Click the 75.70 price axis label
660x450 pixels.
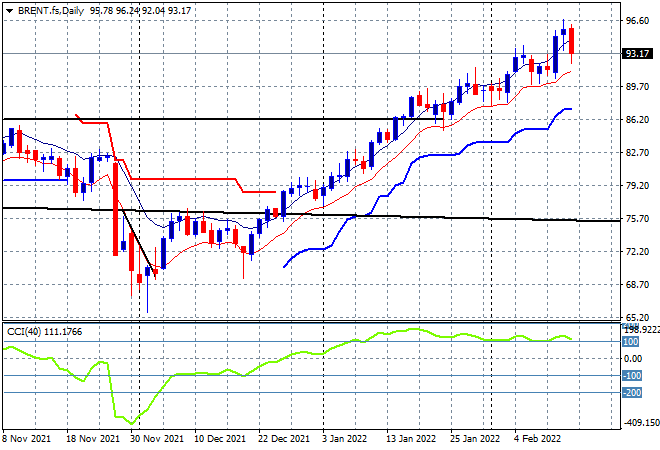click(637, 218)
